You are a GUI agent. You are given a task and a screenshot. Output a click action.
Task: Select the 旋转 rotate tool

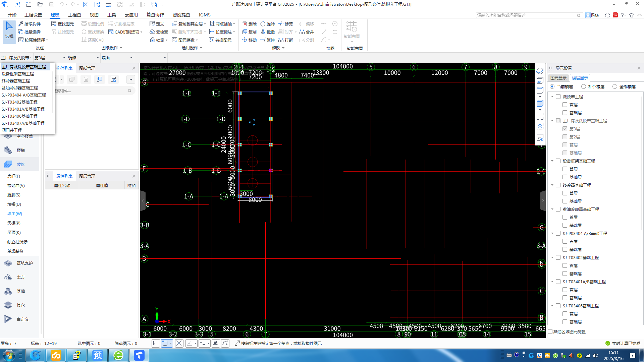coord(268,24)
